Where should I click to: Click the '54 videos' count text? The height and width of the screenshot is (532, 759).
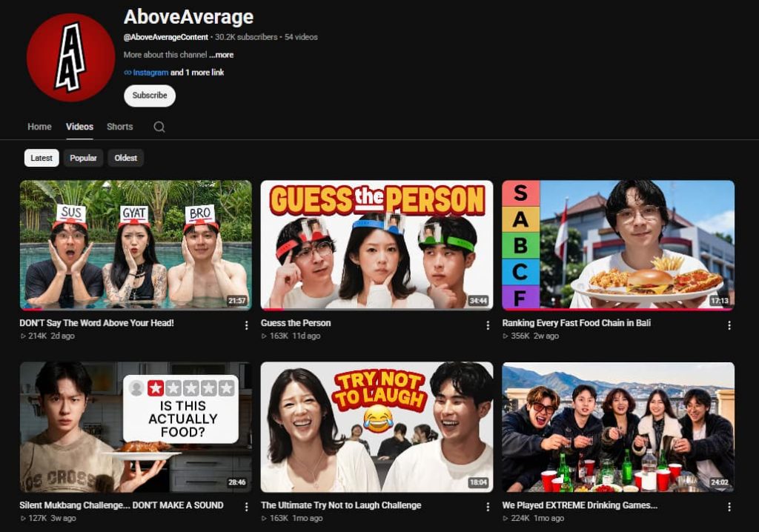(301, 37)
